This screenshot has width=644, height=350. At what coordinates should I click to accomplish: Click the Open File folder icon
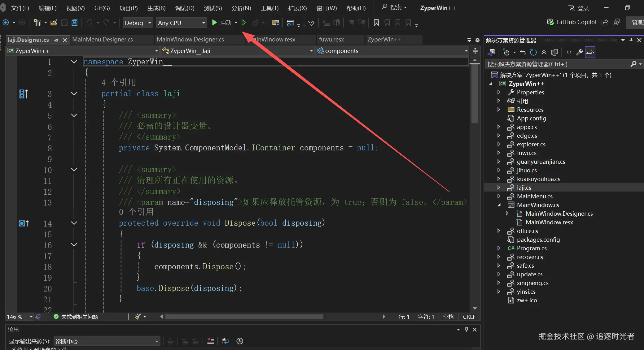coord(54,23)
